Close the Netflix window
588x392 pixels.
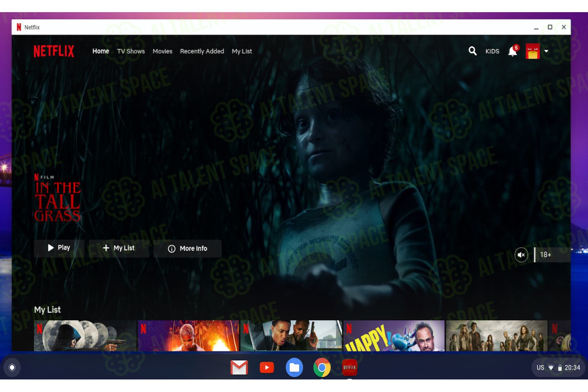564,27
